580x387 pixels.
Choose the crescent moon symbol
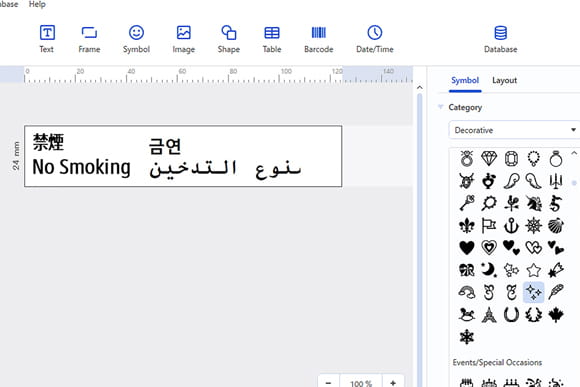coord(489,270)
